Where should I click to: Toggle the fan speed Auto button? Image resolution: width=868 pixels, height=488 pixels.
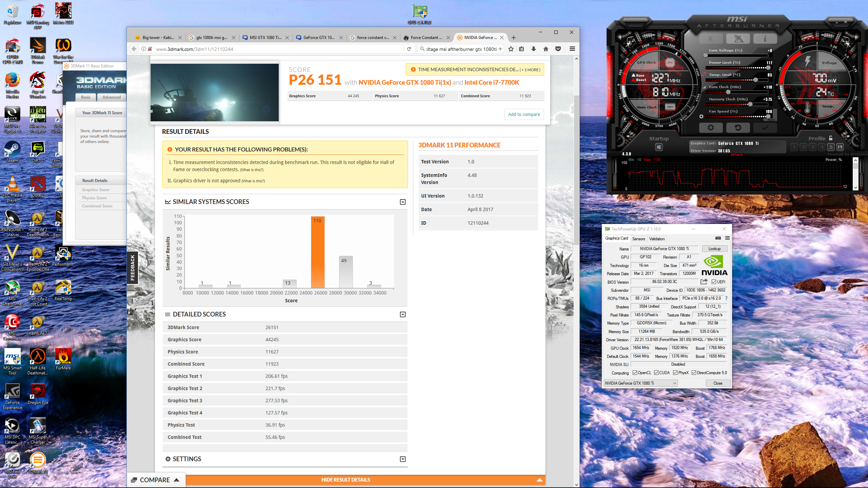pyautogui.click(x=771, y=120)
